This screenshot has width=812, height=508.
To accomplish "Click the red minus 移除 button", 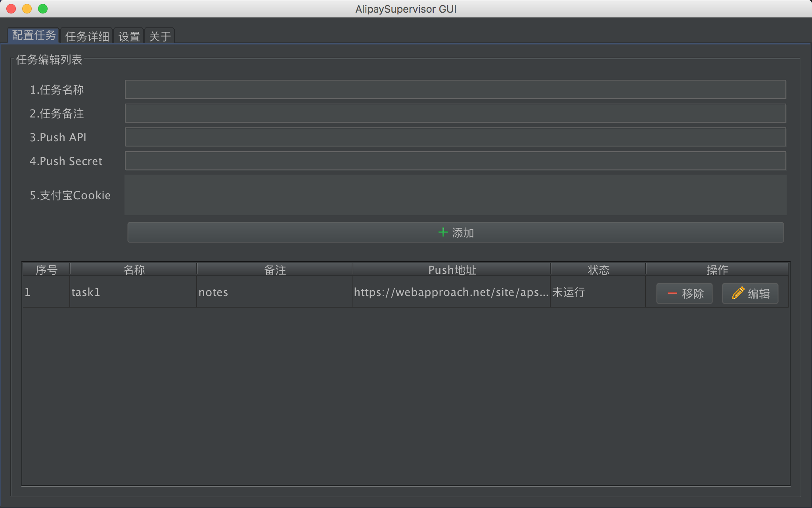I will coord(684,293).
